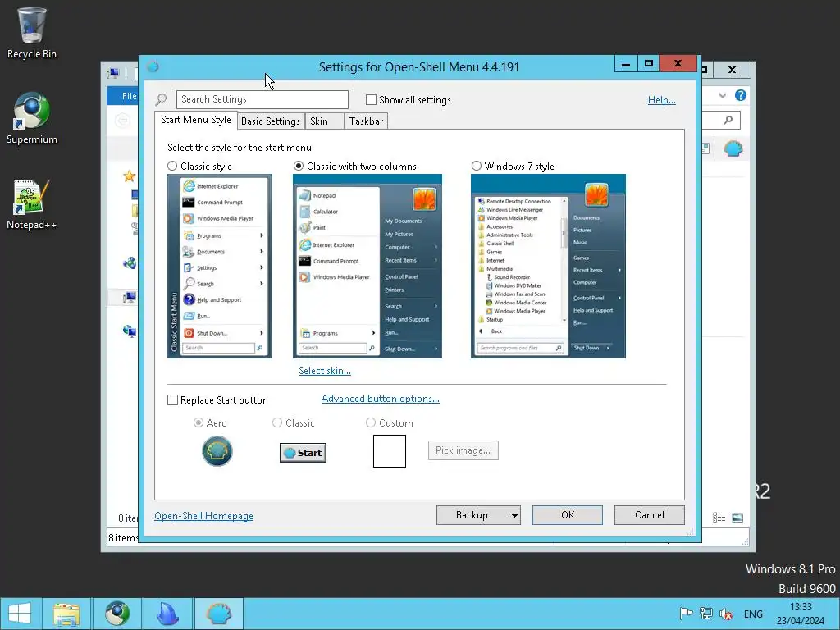Open the Supermium desktop shortcut
840x630 pixels.
click(x=32, y=119)
